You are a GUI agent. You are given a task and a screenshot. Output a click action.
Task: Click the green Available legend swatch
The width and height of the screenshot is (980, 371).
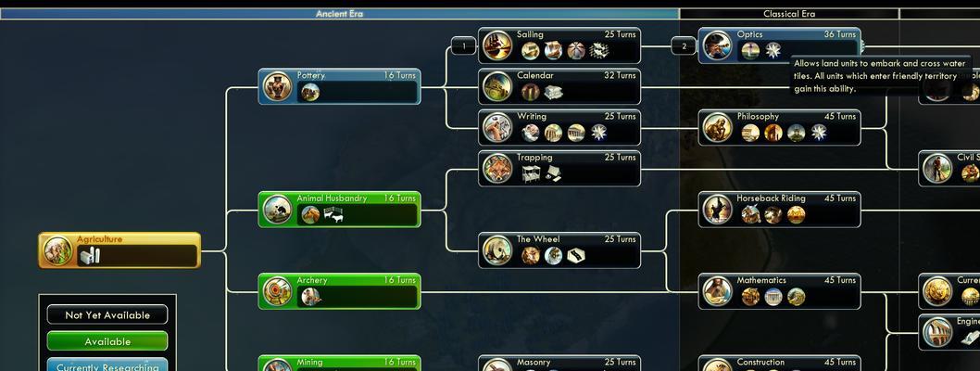click(x=107, y=341)
